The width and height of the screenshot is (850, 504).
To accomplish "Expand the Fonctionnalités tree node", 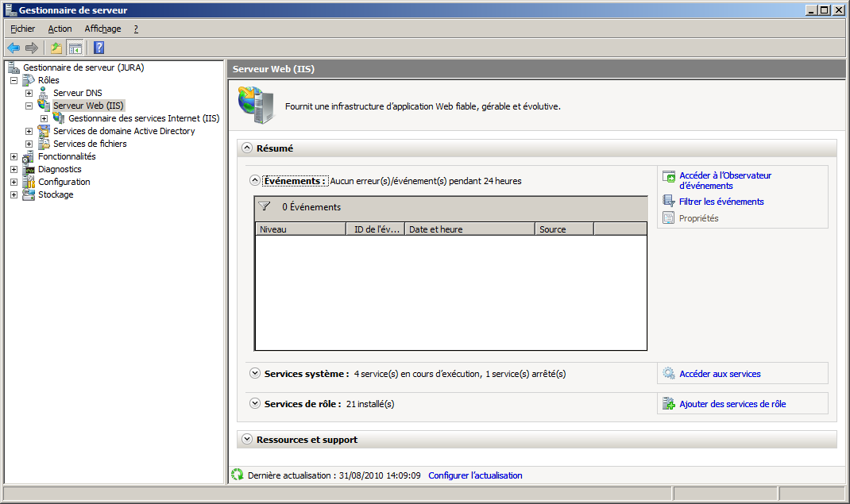I will click(x=14, y=156).
